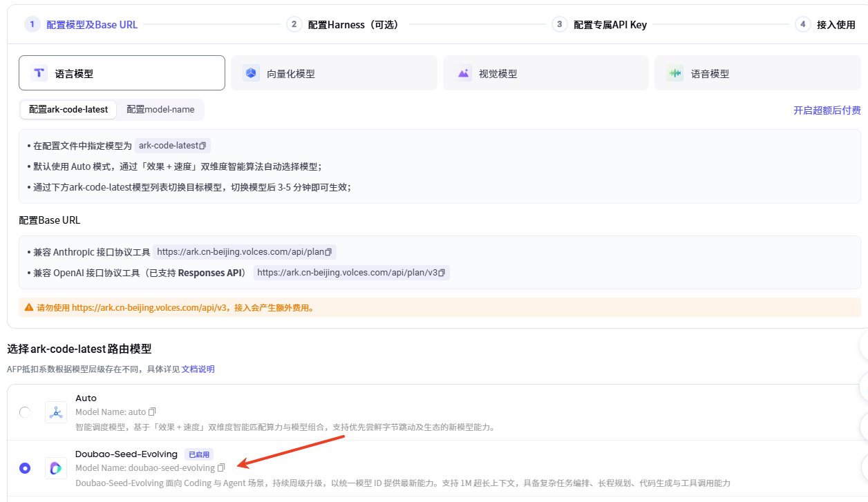Click the OpenAI api/plan/v3 URL text

[x=347, y=273]
